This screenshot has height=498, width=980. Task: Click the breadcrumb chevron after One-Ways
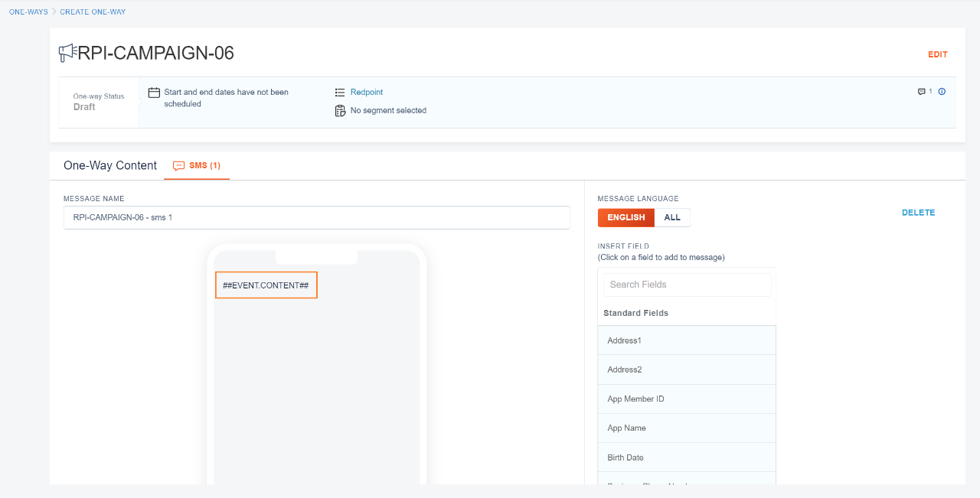54,12
